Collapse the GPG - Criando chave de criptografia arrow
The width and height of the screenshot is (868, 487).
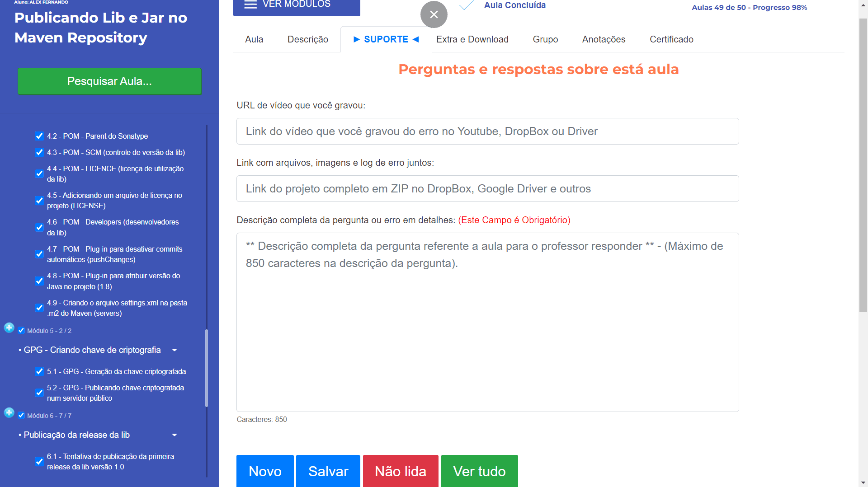(x=175, y=350)
